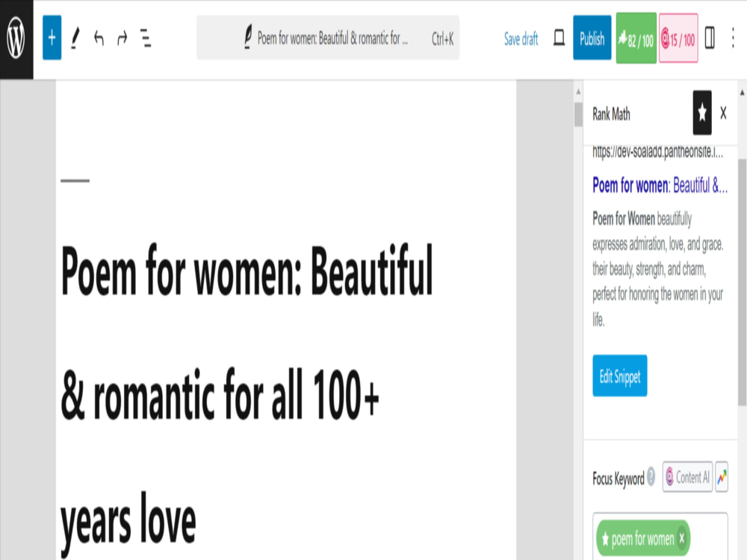Undo the last change
The width and height of the screenshot is (747, 560).
(x=99, y=38)
